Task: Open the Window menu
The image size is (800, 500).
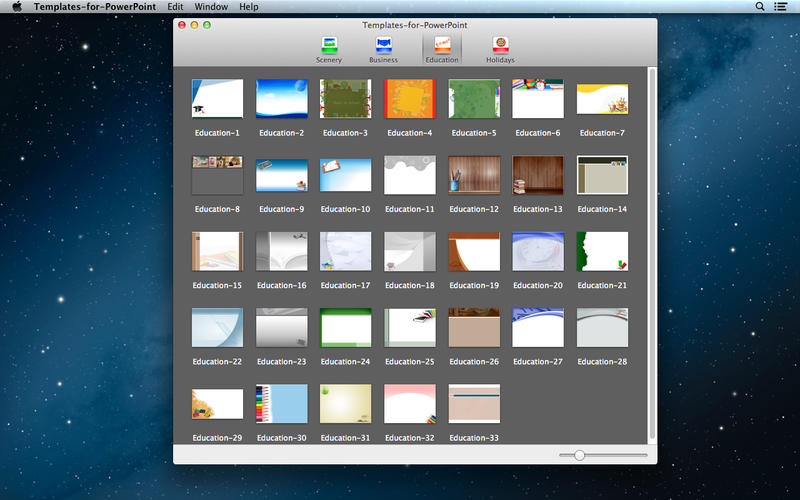Action: [211, 7]
